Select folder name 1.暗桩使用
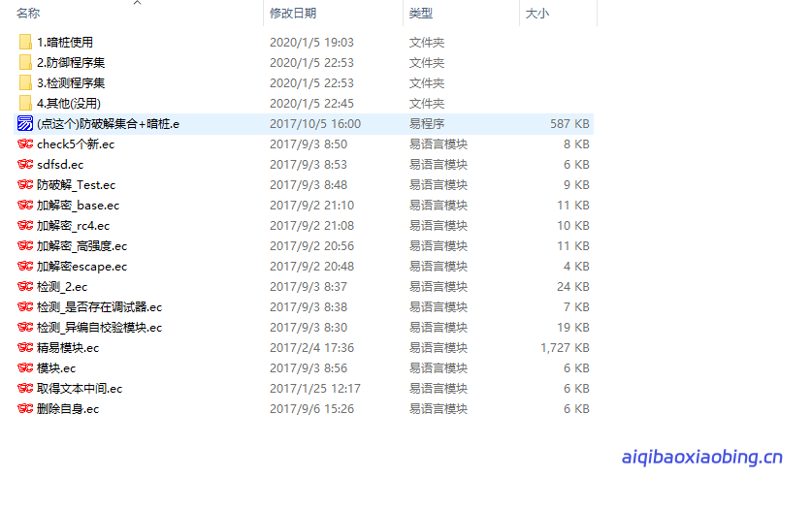Image resolution: width=812 pixels, height=510 pixels. point(65,42)
